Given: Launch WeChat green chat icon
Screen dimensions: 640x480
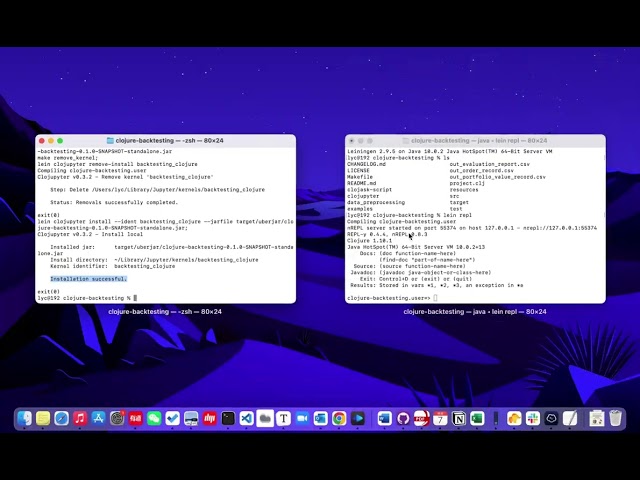Looking at the screenshot, I should (154, 418).
